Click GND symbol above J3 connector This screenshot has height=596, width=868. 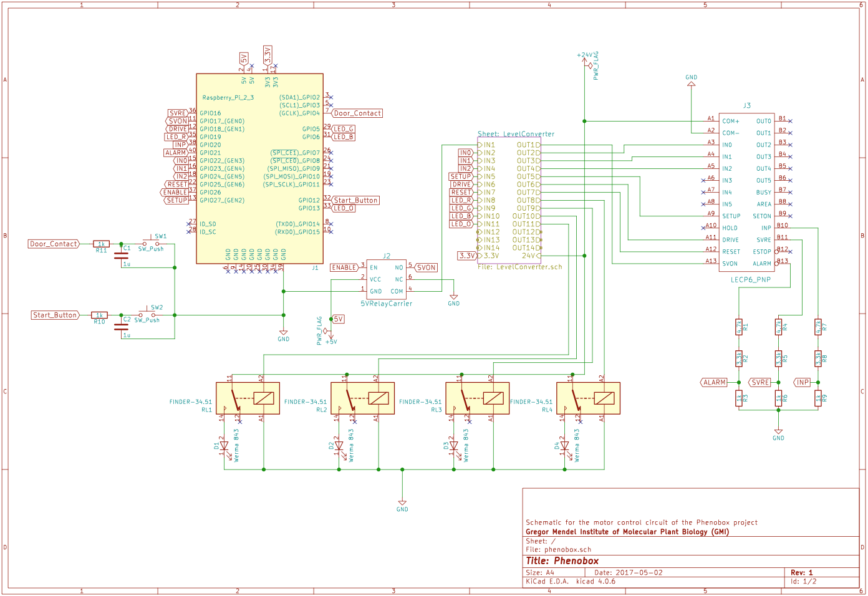point(692,80)
